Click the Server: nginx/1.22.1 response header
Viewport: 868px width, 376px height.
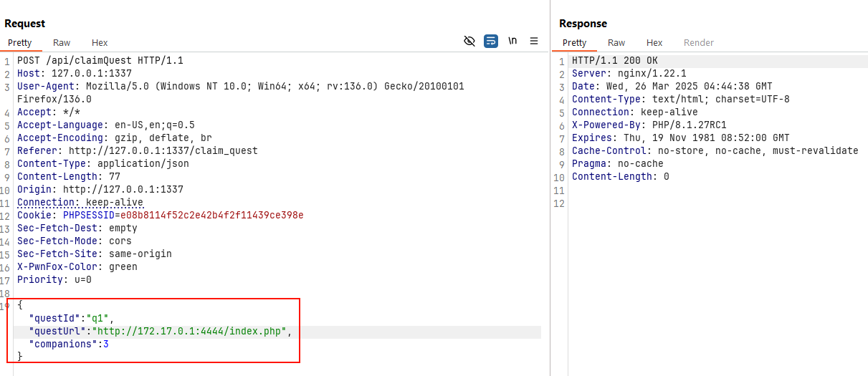[x=629, y=74]
